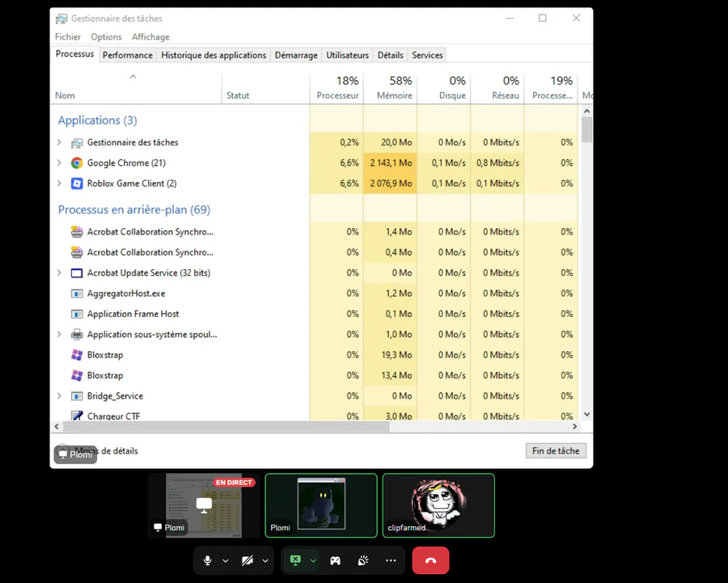This screenshot has height=583, width=728.
Task: Switch to Historique des applications tab
Action: click(x=214, y=55)
